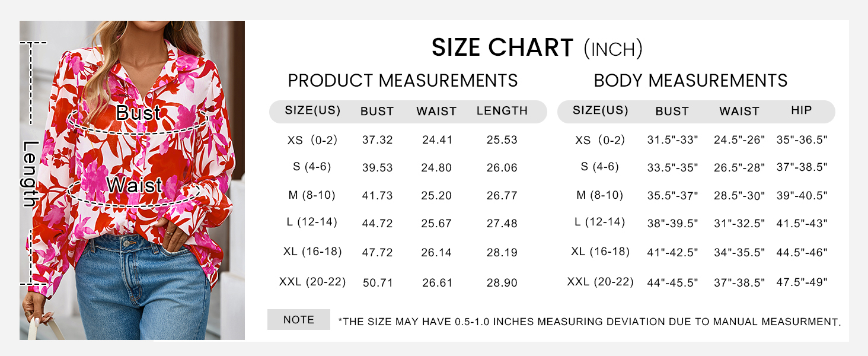Select body bust range 44"-45.5" for XXL
The height and width of the screenshot is (356, 868).
coord(672,283)
